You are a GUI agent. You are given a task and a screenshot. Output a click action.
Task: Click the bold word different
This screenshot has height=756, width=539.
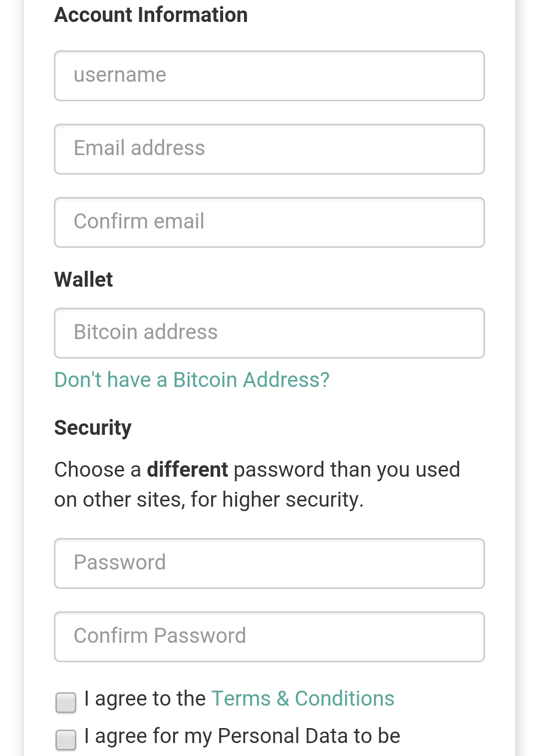(187, 470)
